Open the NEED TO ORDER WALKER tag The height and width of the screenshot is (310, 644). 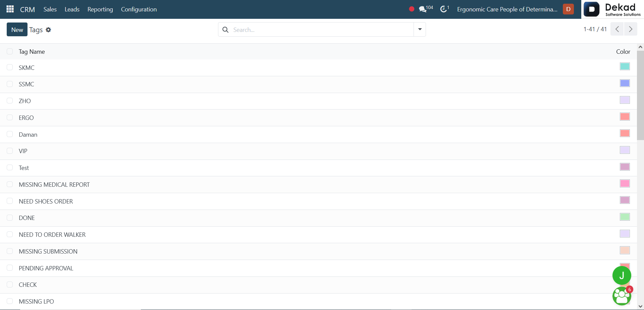tap(52, 235)
